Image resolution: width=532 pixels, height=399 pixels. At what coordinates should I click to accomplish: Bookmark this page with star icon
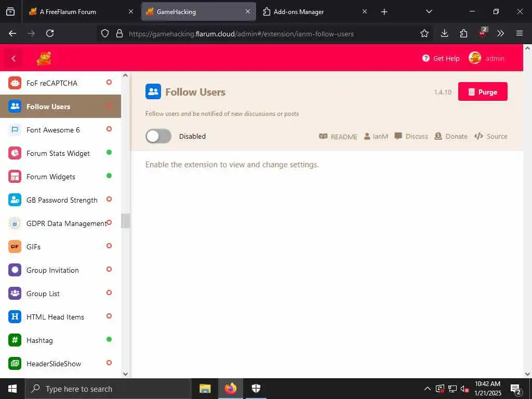coord(424,33)
